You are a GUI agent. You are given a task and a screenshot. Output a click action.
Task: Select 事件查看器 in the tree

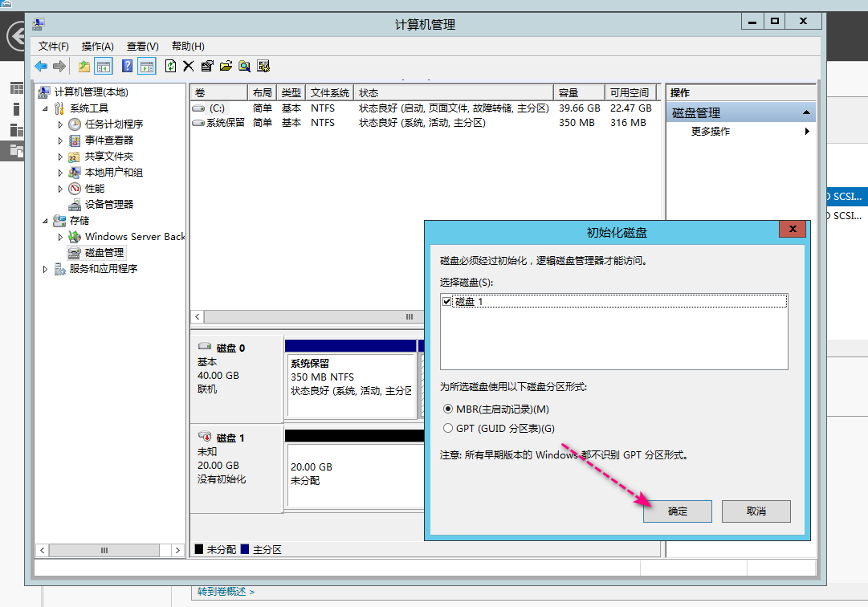[109, 141]
